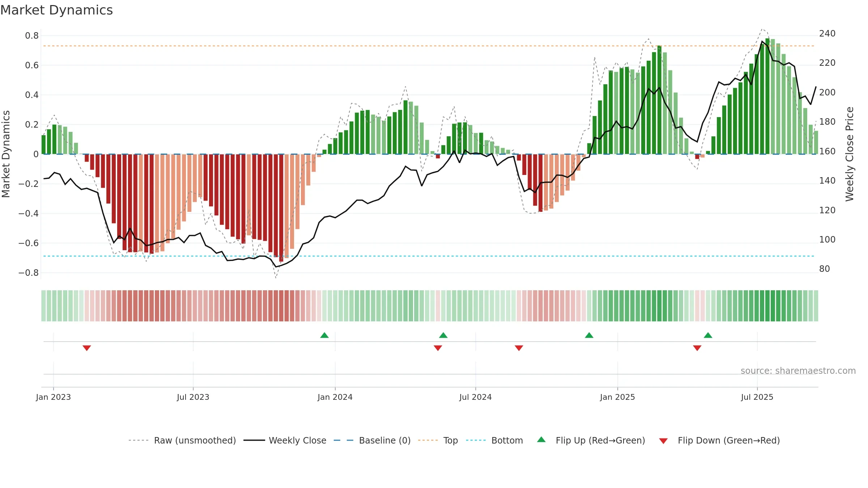The image size is (868, 488).
Task: Toggle Flip Up (Red→Green) legend entry
Action: [x=591, y=440]
